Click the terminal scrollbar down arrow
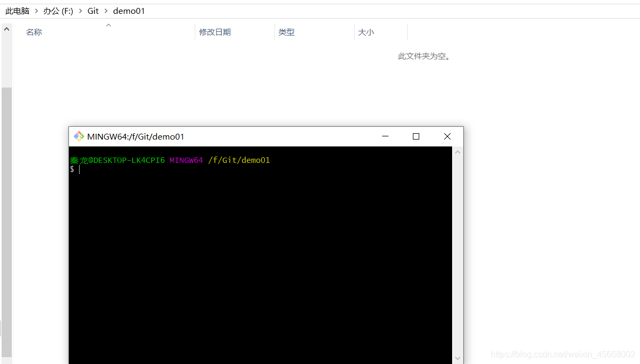Screen dimensions: 640x364 click(457, 358)
